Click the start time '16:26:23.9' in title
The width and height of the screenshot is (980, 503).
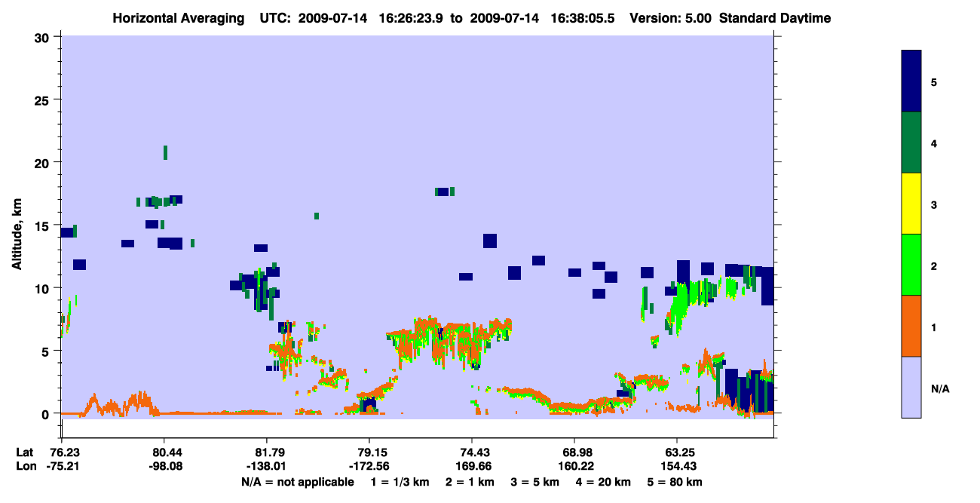point(410,17)
